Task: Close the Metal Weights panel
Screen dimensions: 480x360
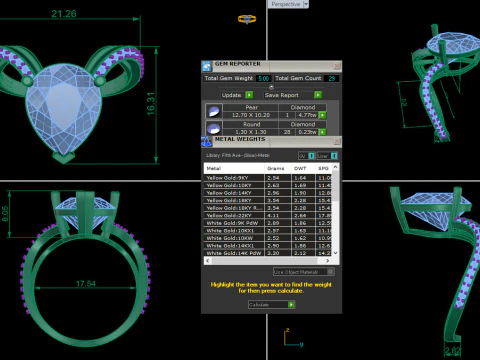Action: [337, 141]
